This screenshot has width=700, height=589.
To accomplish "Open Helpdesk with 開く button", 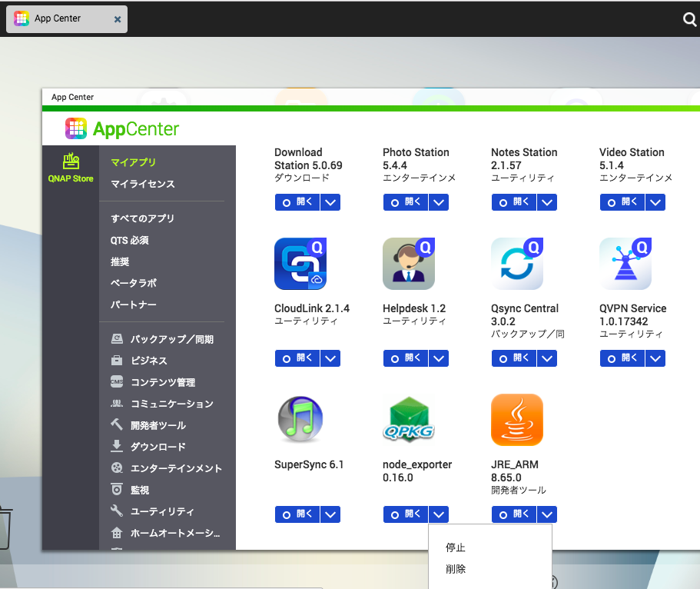I will tap(406, 358).
